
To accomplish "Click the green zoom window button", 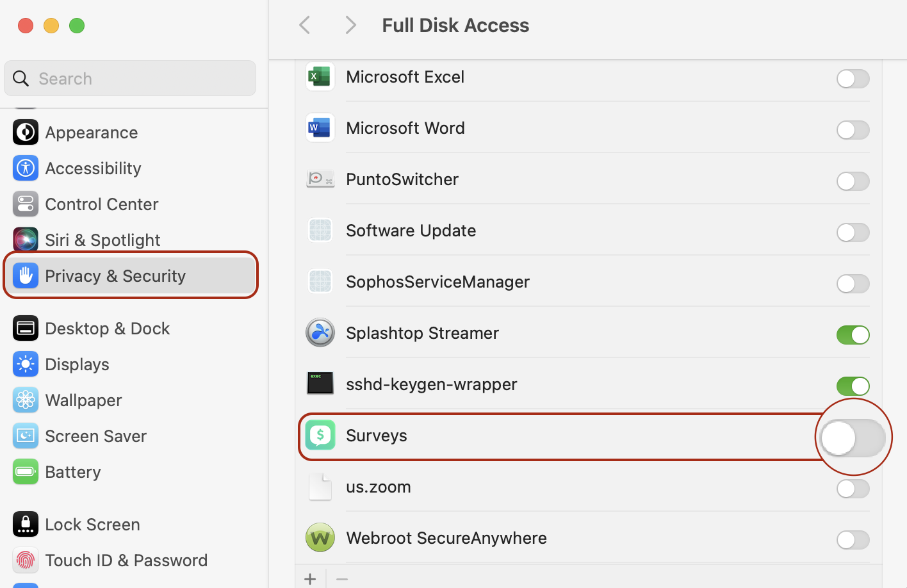I will pos(77,26).
